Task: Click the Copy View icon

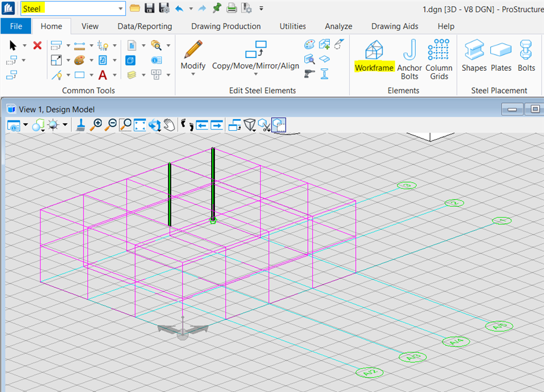Action: point(235,125)
